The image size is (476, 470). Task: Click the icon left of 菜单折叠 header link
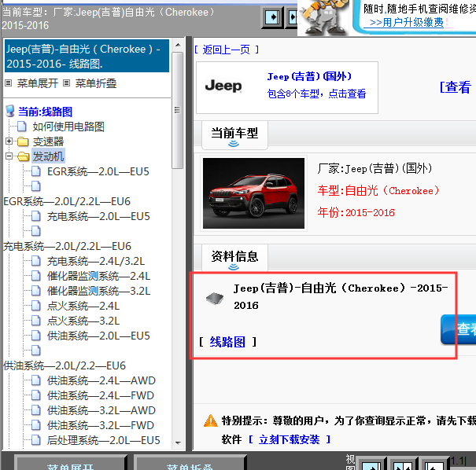pos(66,83)
